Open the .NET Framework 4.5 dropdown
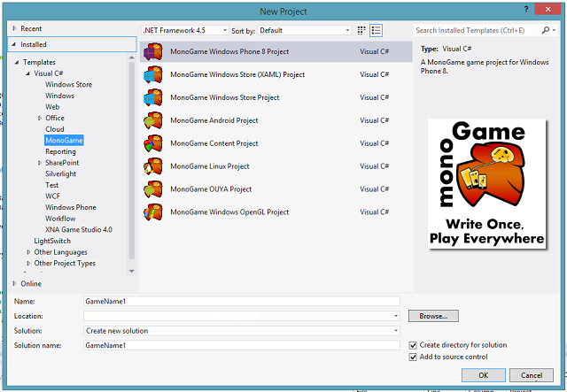This screenshot has width=567, height=392. tap(185, 30)
